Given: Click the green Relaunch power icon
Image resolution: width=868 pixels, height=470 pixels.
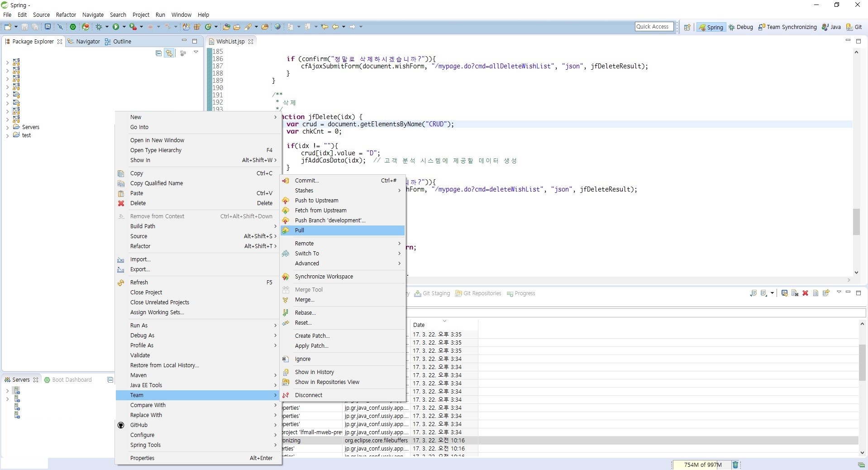Looking at the screenshot, I should [73, 27].
